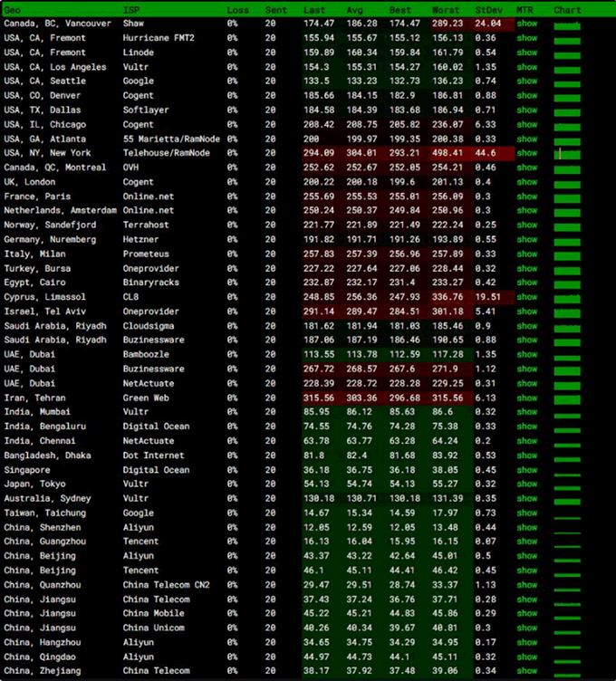Click the chart bar for New York row
Viewport: 616px width, 681px height.
click(567, 154)
